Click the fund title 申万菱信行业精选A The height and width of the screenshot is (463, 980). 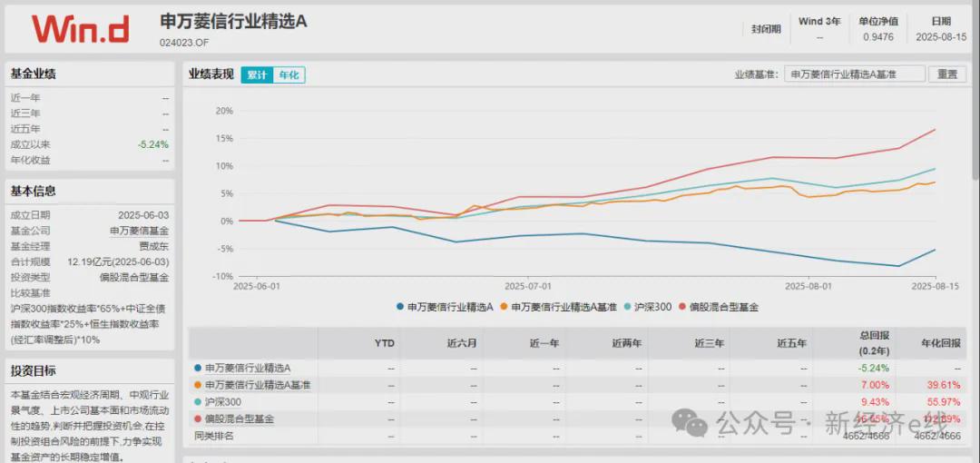(x=234, y=22)
